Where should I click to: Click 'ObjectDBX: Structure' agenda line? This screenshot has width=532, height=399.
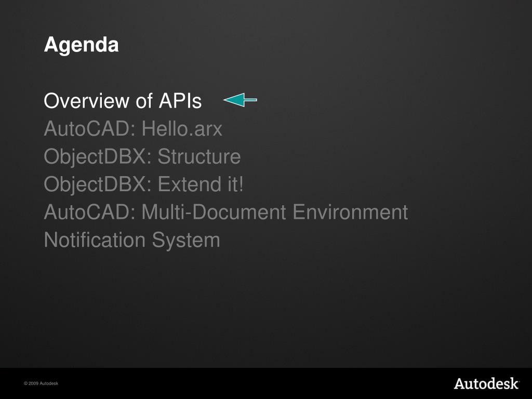[142, 157]
